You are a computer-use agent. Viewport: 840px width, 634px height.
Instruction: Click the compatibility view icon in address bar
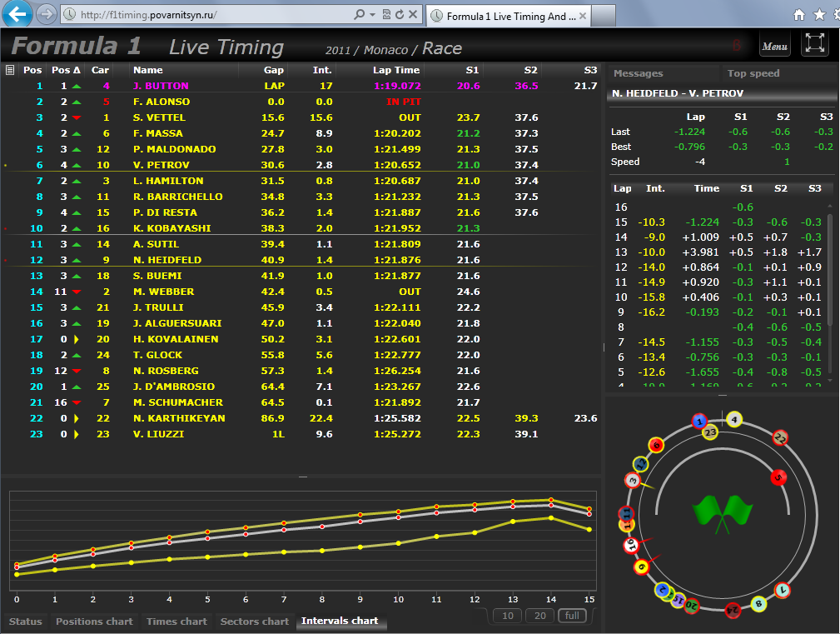pyautogui.click(x=386, y=14)
